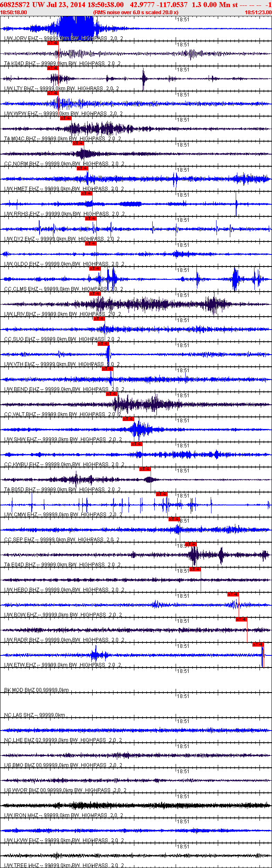Click the red pick marker on TA.E04D trace
This screenshot has height=868, width=272.
tap(191, 544)
